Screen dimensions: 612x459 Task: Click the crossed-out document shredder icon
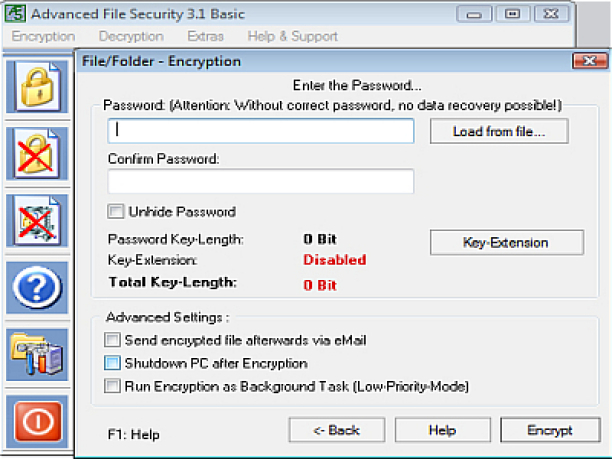coord(37,220)
